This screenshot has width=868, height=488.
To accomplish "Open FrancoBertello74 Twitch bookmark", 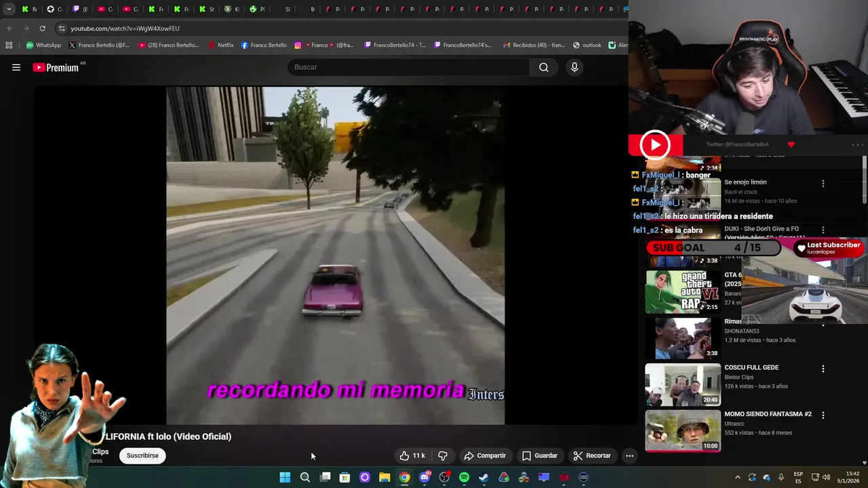I will (x=395, y=45).
